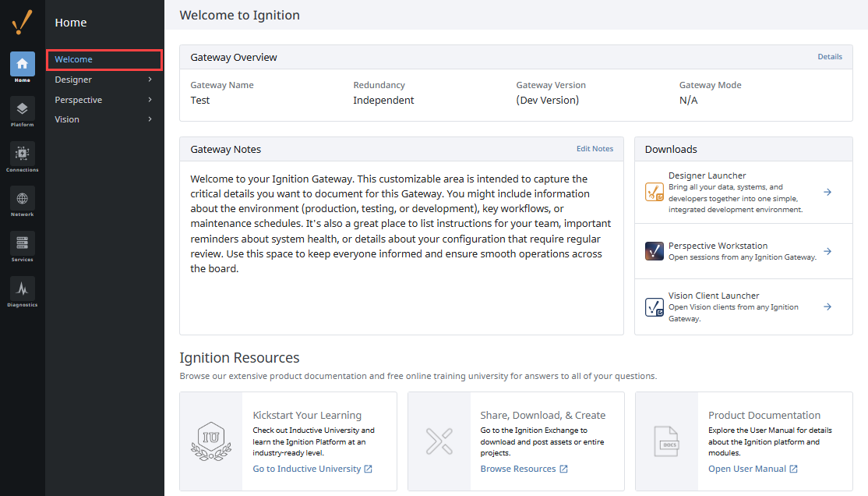868x496 pixels.
Task: Click the Welcome to Ignition page title
Action: pos(240,15)
